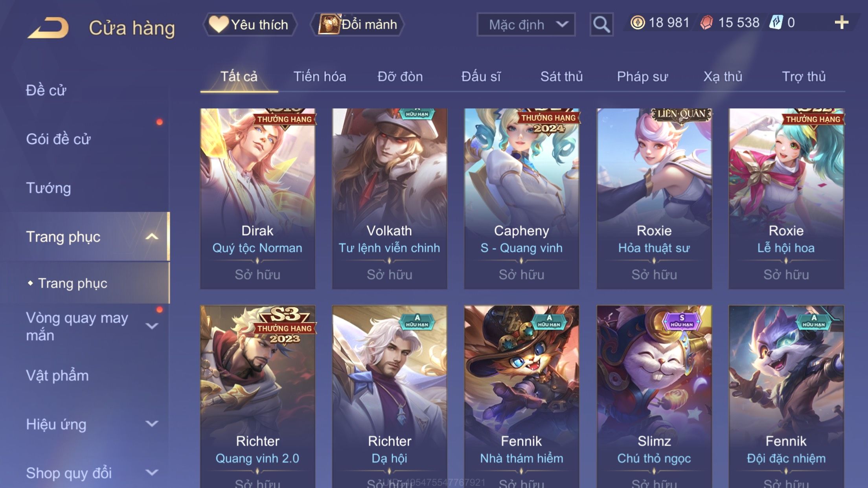Go to Tướng in the sidebar

[48, 188]
